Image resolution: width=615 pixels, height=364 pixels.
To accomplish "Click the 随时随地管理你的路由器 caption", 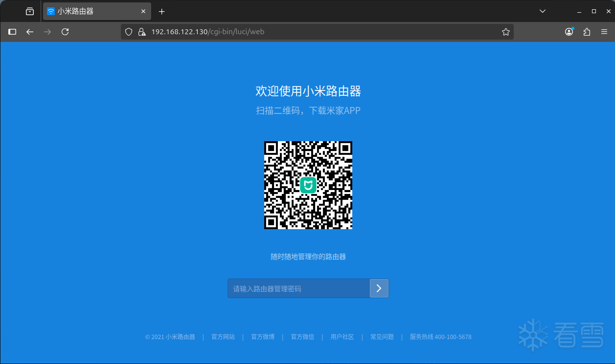I will [x=308, y=257].
